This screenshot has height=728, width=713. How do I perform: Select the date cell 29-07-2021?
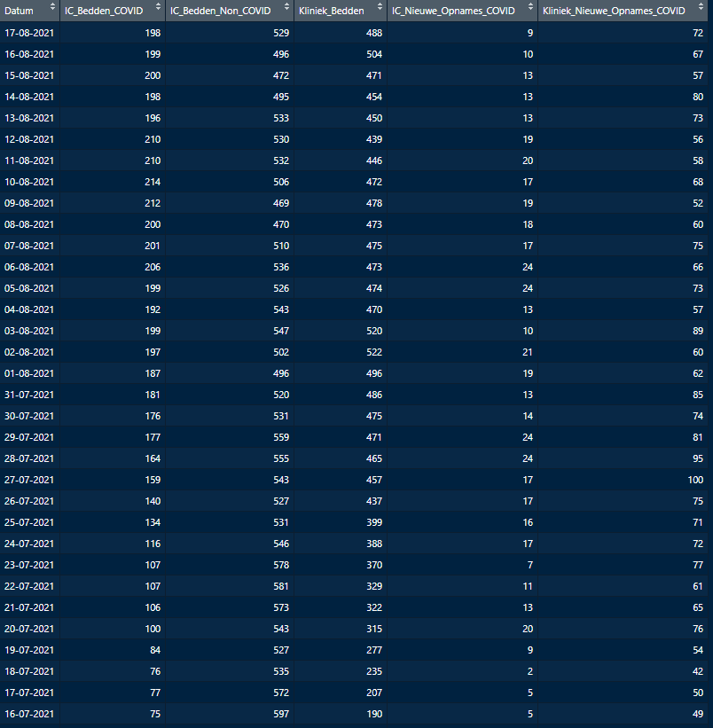[29, 437]
